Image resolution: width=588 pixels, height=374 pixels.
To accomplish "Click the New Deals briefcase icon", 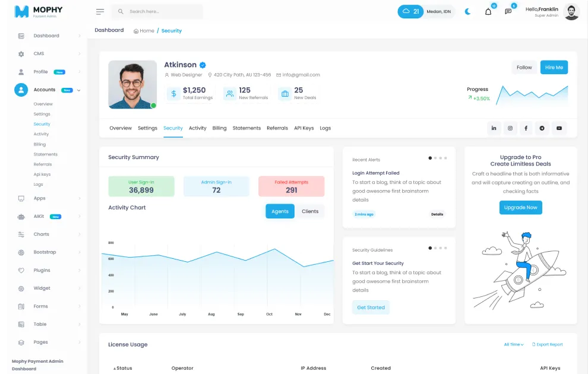I will [x=285, y=94].
